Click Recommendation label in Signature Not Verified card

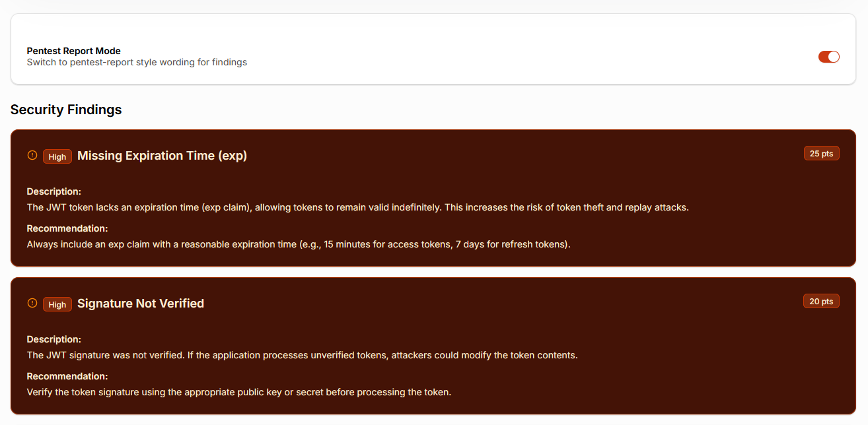[x=67, y=376]
